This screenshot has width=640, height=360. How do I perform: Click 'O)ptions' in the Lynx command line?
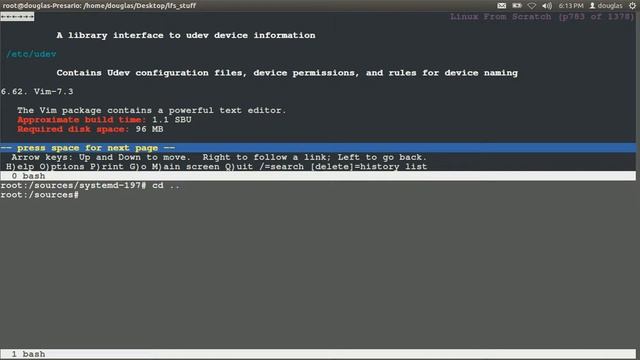(x=62, y=167)
